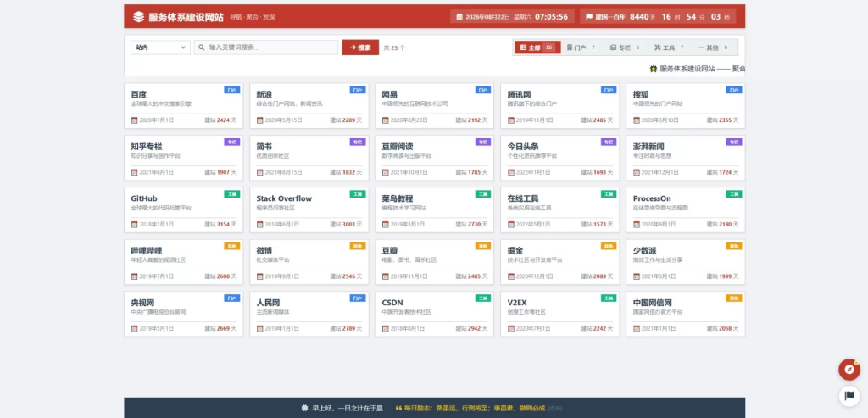Open the 今日头条 site card

(559, 158)
